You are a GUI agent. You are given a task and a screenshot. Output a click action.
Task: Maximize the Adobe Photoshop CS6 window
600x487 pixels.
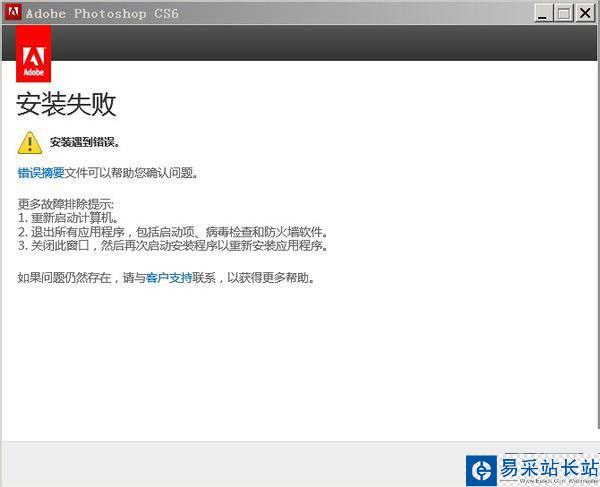564,13
